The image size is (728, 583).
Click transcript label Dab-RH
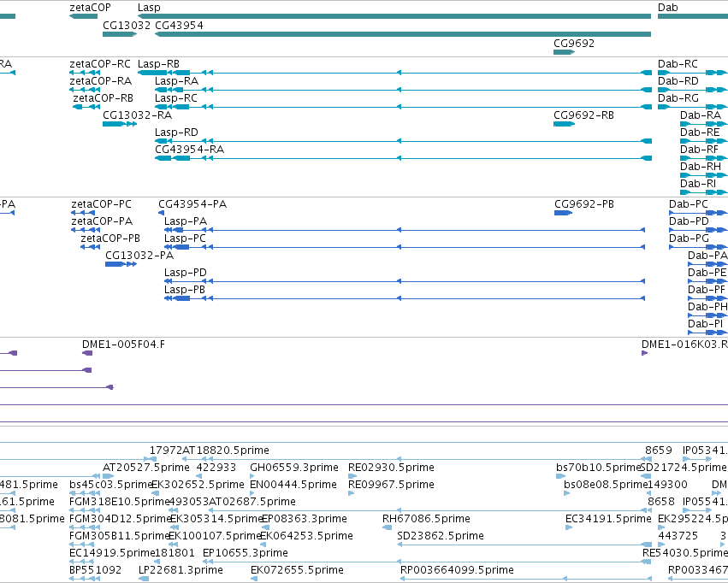[701, 167]
